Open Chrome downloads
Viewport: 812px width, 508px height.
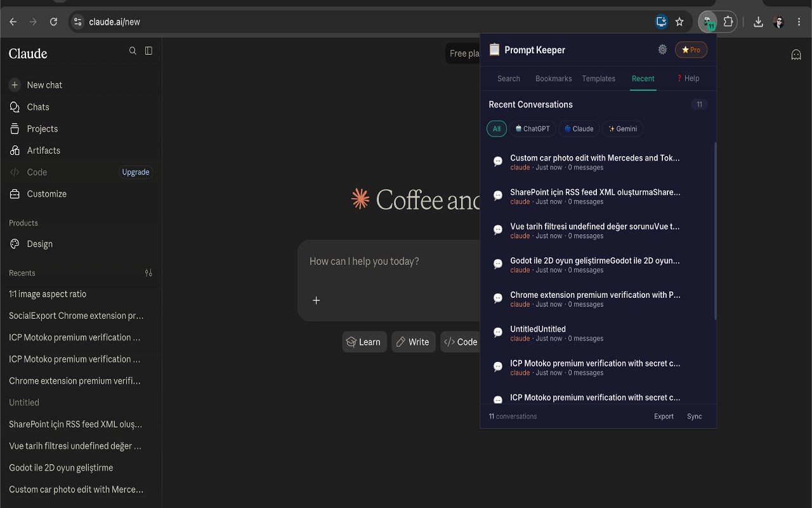coord(758,22)
